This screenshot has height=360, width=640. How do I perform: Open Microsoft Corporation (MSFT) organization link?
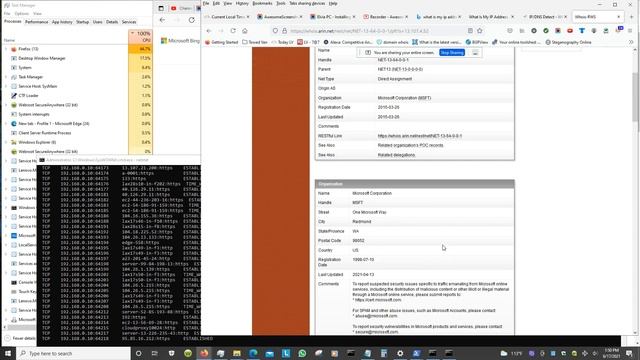click(404, 98)
